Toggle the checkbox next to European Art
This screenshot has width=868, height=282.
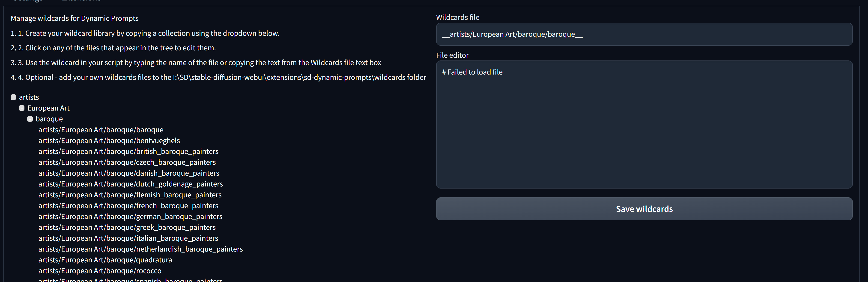tap(21, 108)
